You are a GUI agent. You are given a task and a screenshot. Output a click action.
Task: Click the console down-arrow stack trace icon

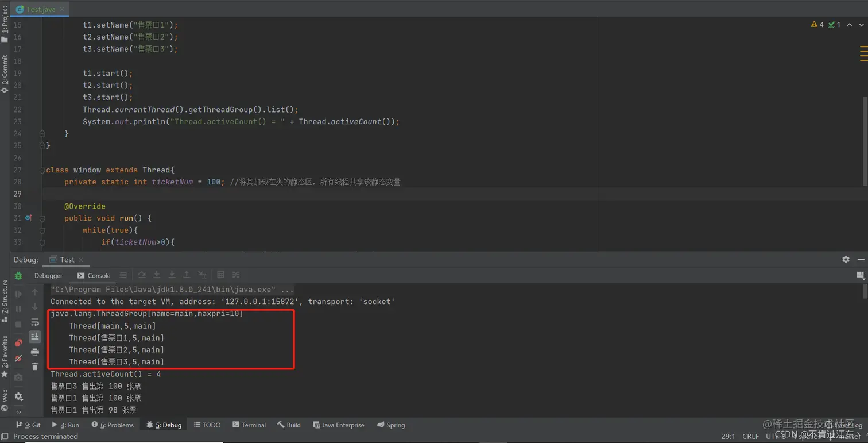click(x=35, y=307)
